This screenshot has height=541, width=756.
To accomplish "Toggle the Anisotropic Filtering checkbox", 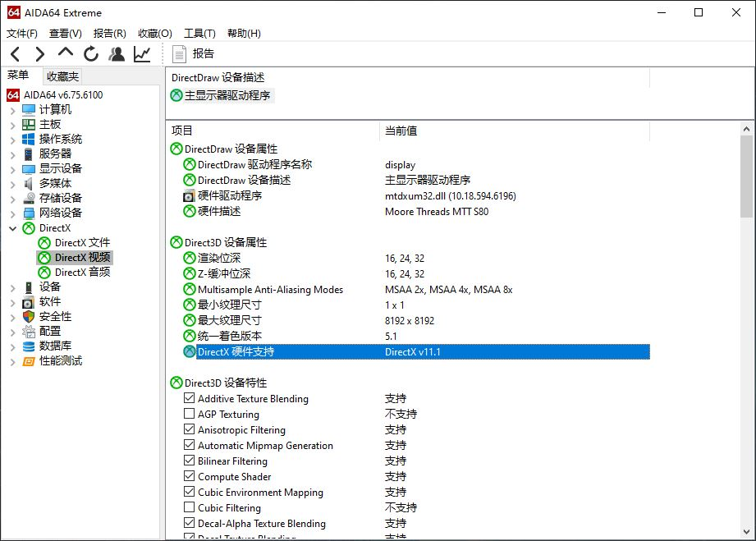I will tap(189, 429).
